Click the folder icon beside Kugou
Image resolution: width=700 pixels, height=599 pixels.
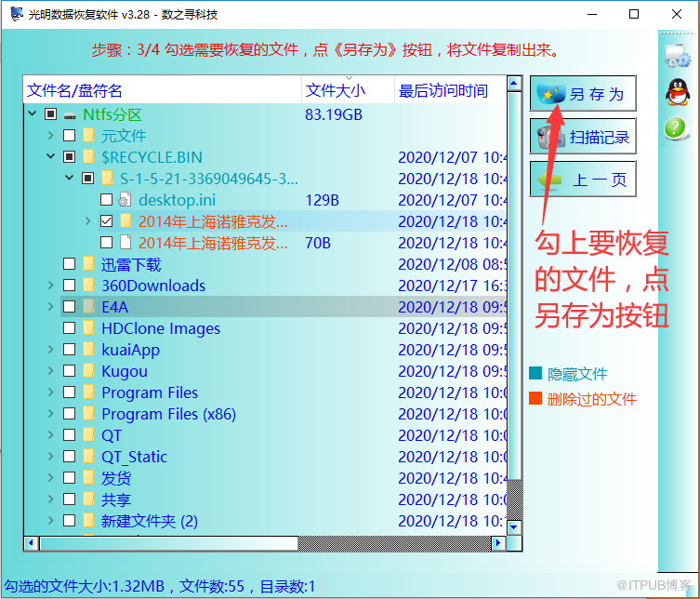88,371
